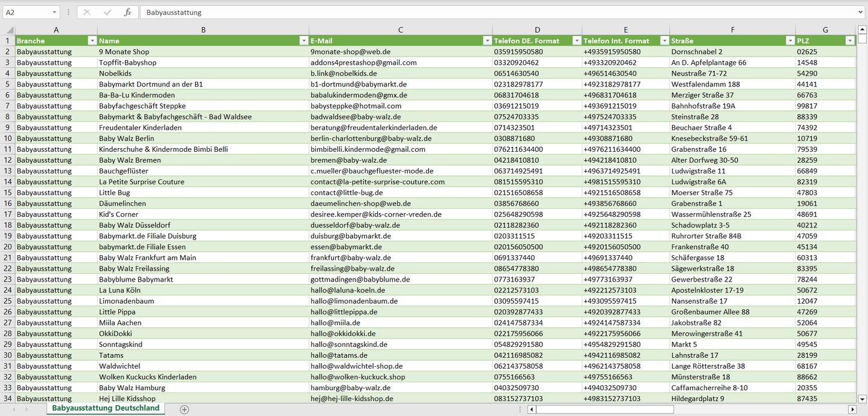The height and width of the screenshot is (416, 868).
Task: Open the E-Mail column filter dropdown
Action: pos(487,41)
